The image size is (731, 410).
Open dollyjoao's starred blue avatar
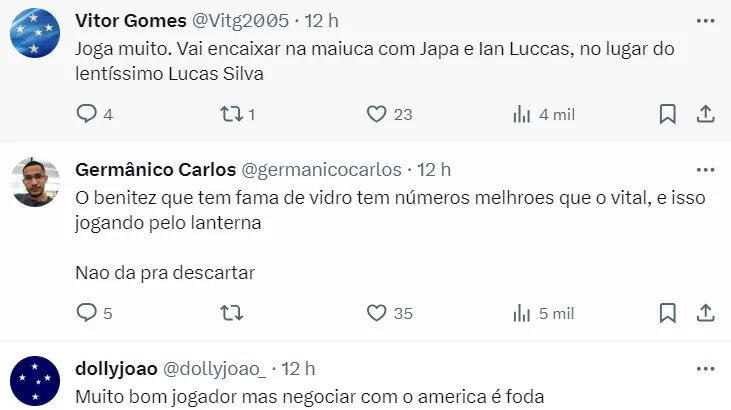pyautogui.click(x=35, y=381)
